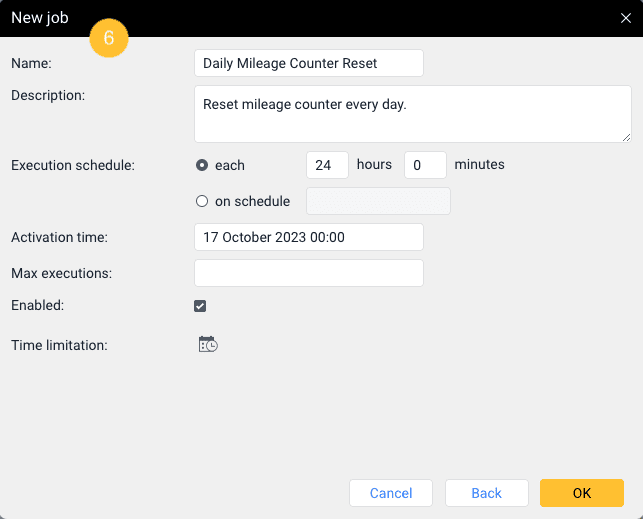Select the 'each' execution schedule radio button

coord(202,165)
